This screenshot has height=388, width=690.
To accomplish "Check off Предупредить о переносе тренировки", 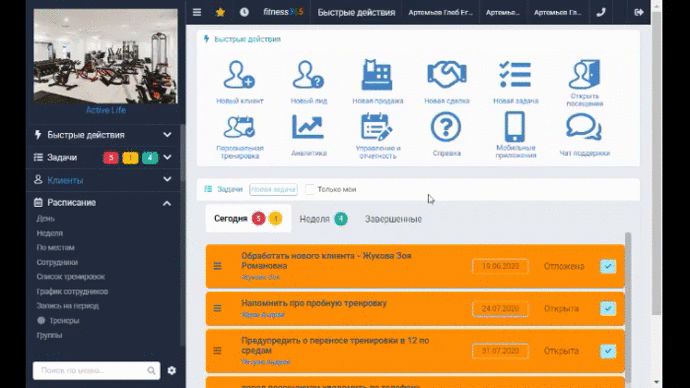I will click(x=608, y=351).
